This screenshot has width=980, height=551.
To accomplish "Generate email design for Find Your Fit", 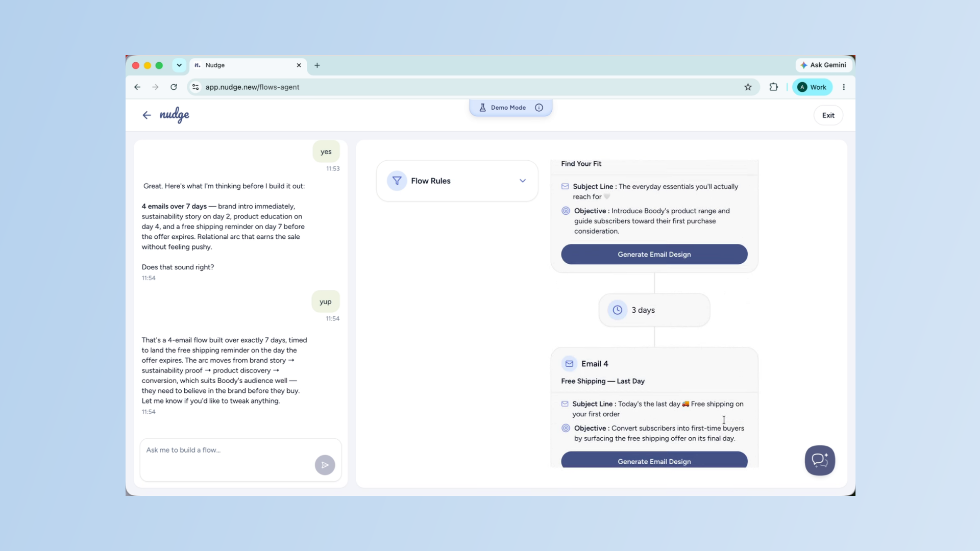I will click(654, 254).
